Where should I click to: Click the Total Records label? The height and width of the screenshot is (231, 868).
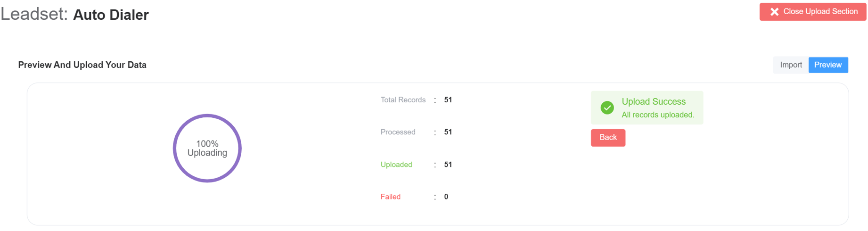pyautogui.click(x=403, y=100)
